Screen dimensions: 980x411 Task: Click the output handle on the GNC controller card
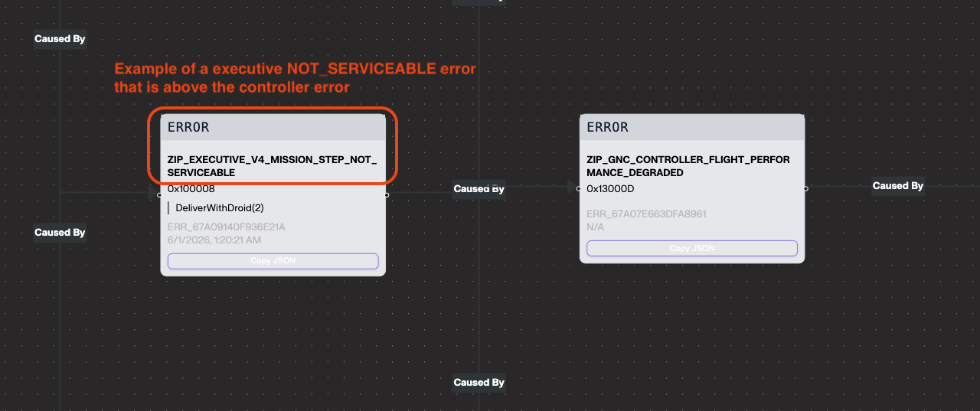click(x=805, y=188)
